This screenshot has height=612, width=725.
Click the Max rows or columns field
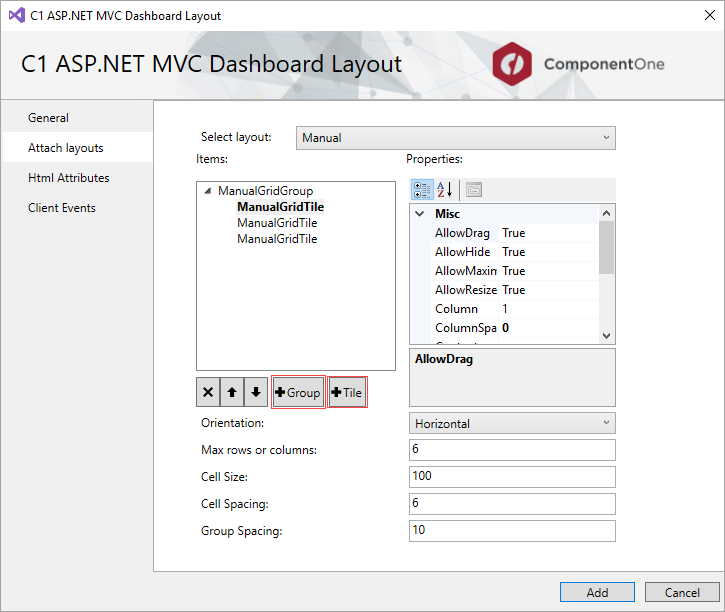[512, 450]
